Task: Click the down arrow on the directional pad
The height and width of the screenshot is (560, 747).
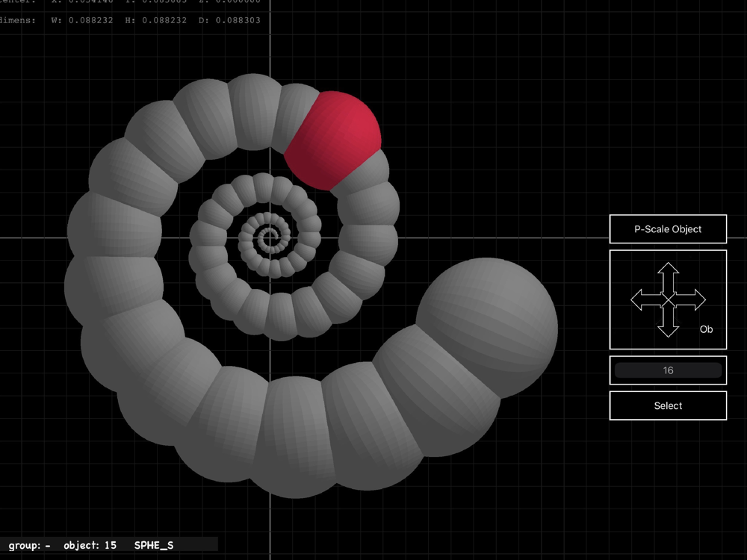Action: [x=669, y=325]
